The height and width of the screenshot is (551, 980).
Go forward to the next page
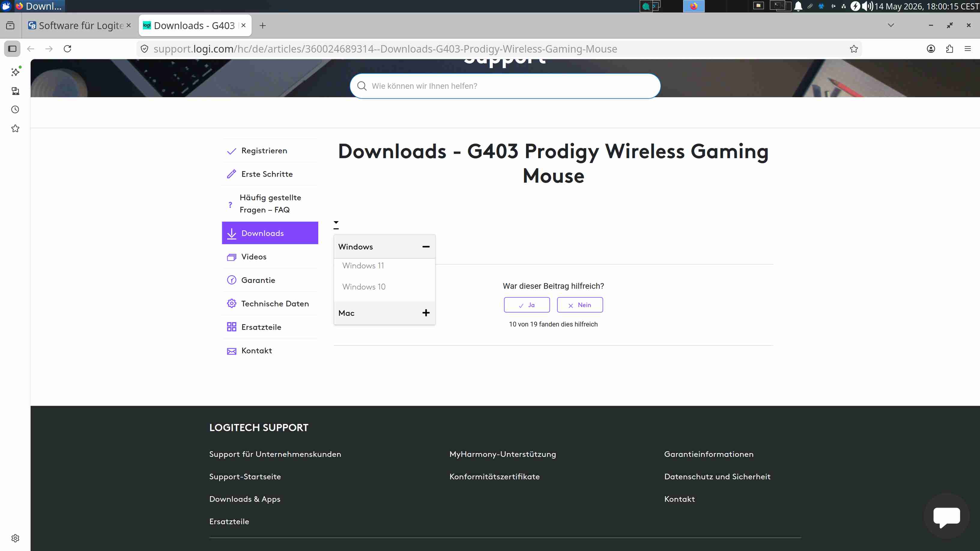49,49
